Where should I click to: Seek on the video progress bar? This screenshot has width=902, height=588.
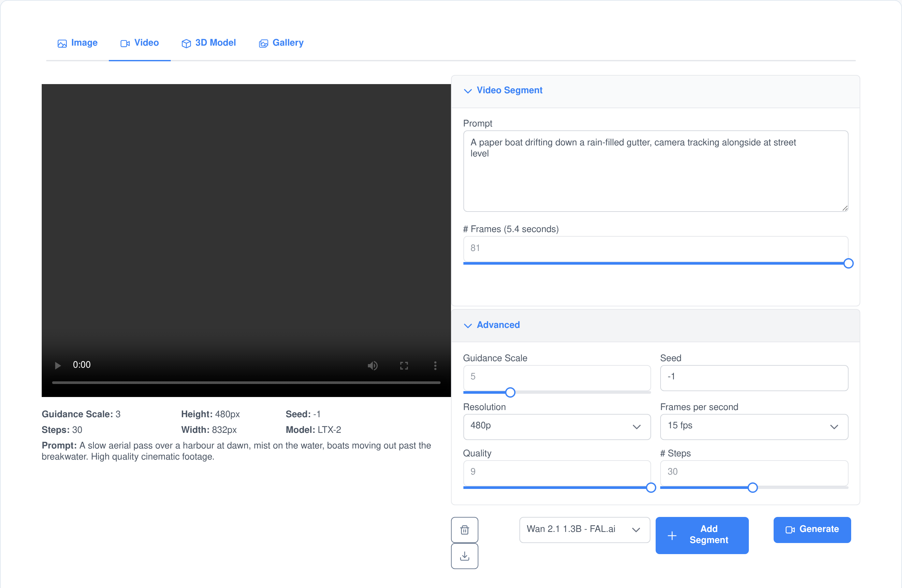[x=246, y=383]
